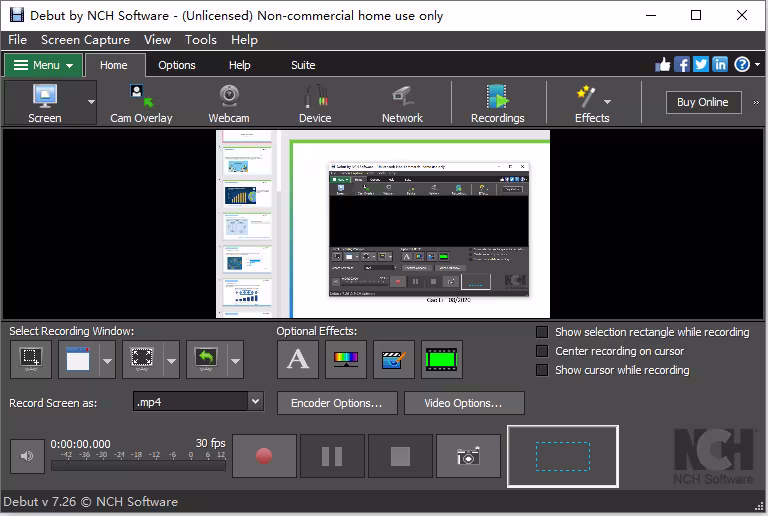Open the View menu

click(157, 40)
